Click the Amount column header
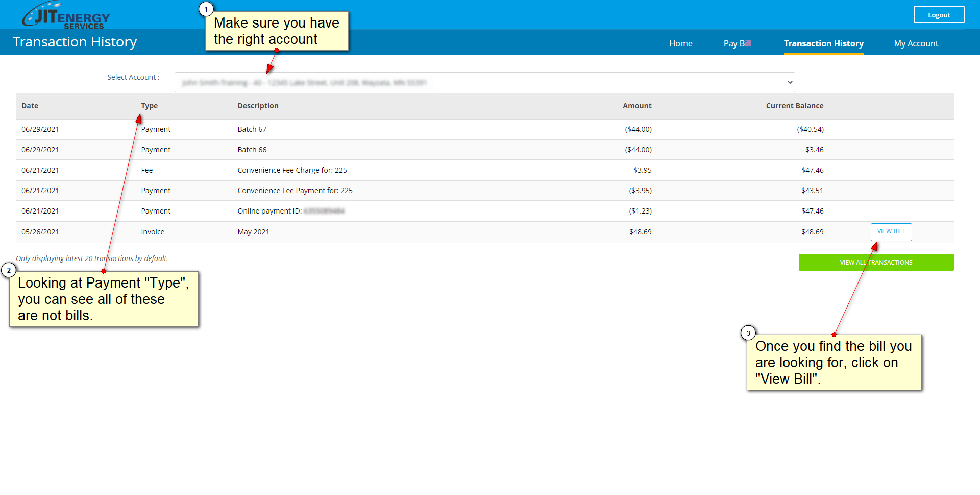This screenshot has height=495, width=980. point(636,106)
